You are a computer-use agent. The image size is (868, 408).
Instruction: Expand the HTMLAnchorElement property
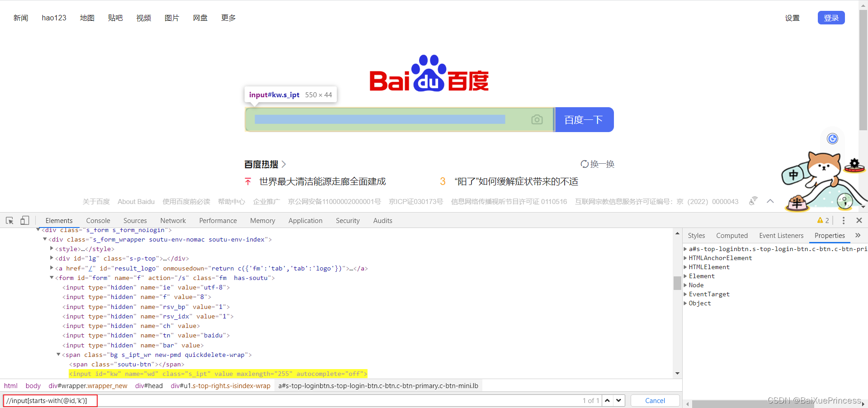[x=685, y=258]
